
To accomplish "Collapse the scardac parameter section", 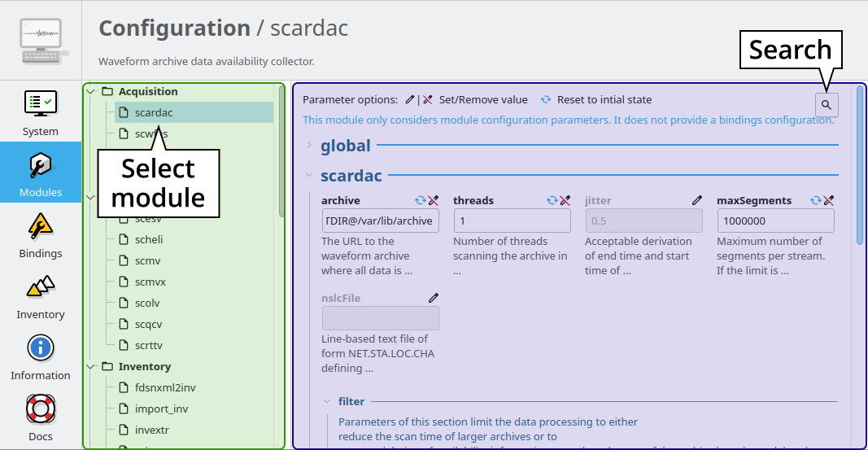I will pyautogui.click(x=309, y=175).
